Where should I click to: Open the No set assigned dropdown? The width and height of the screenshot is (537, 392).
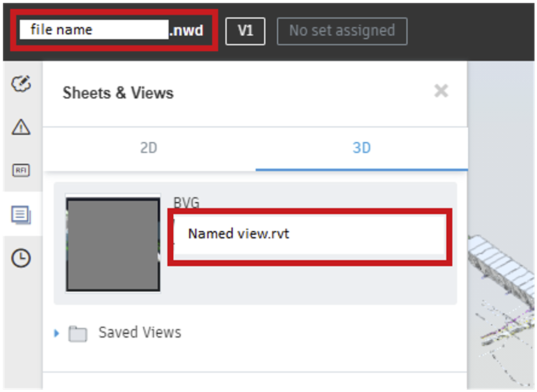click(x=342, y=30)
